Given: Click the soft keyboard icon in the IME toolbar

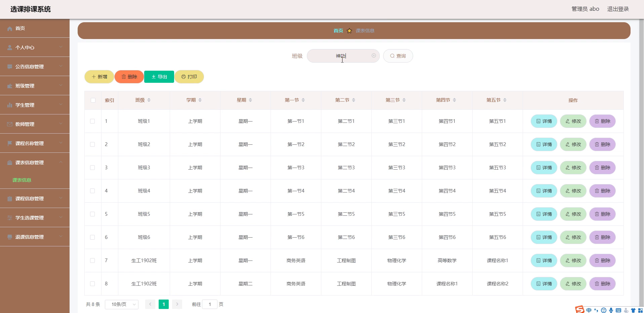Looking at the screenshot, I should point(618,310).
